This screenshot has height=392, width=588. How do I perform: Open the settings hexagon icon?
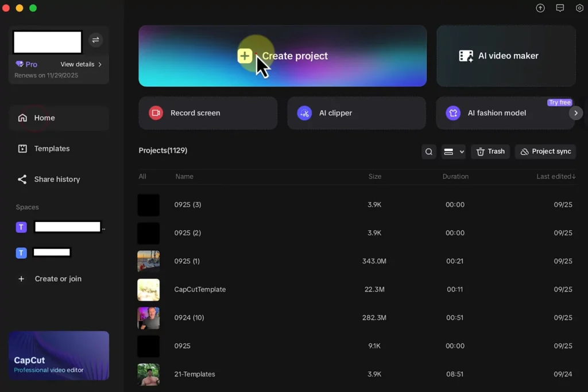coord(579,8)
